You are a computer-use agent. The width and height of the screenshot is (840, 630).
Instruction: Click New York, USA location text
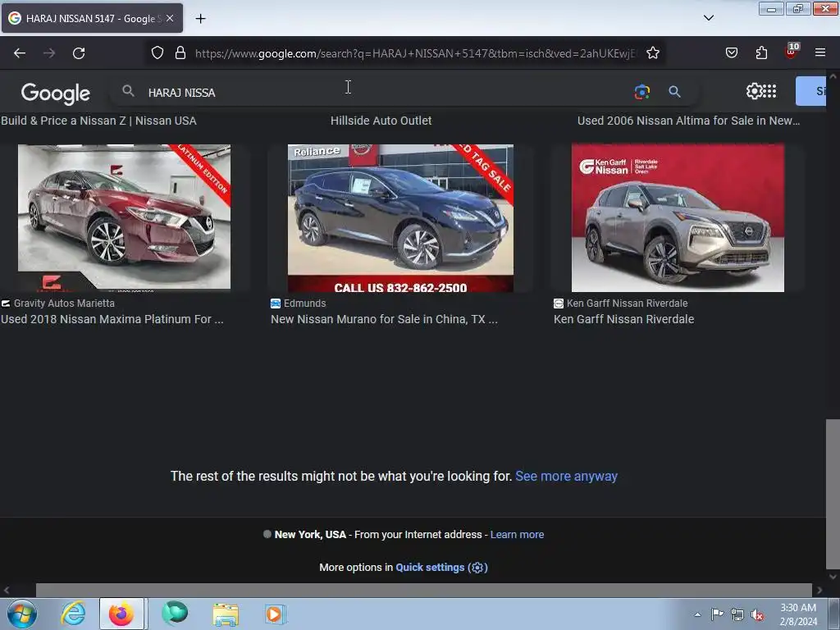point(310,535)
